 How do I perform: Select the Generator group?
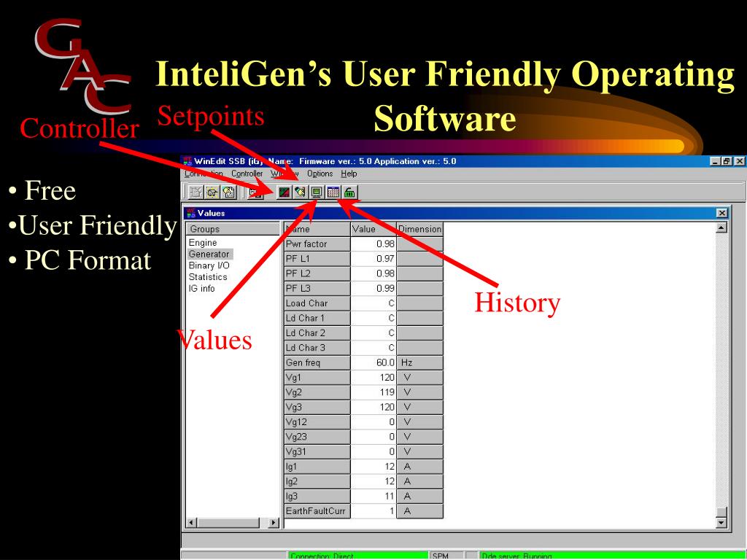209,254
